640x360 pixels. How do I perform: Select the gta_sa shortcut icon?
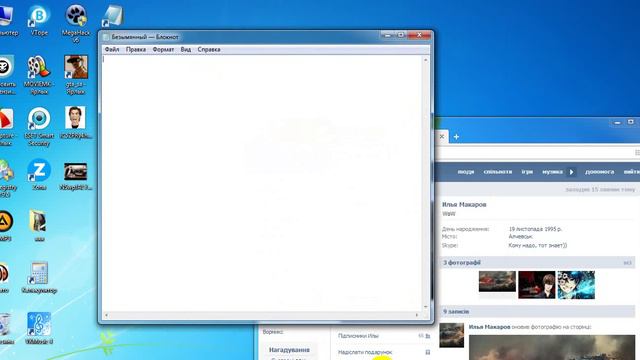(x=76, y=75)
